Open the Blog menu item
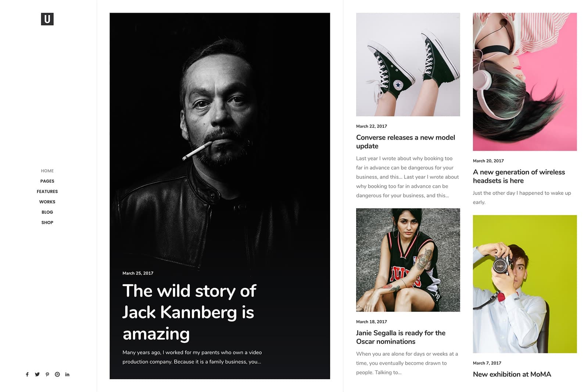The width and height of the screenshot is (588, 392). coord(47,212)
